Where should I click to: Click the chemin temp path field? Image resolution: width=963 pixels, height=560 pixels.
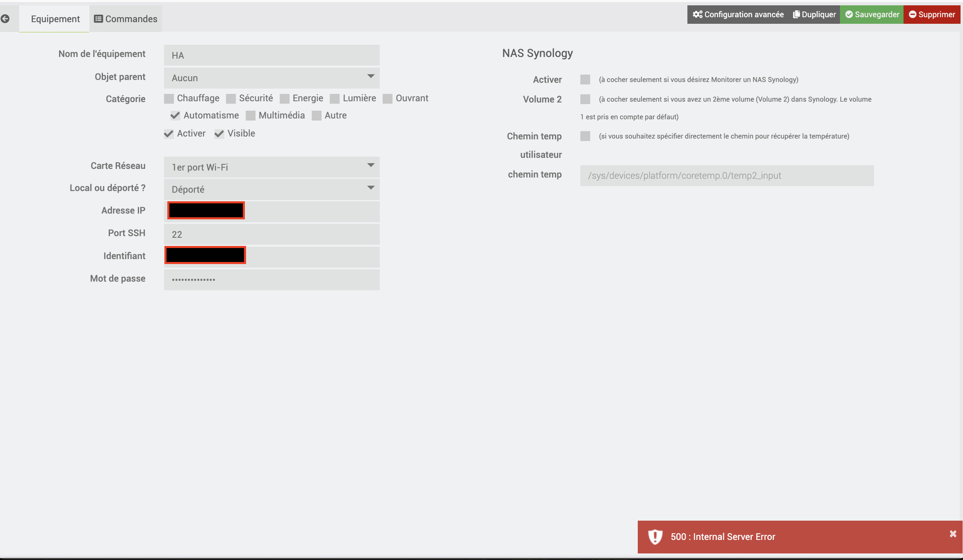[x=726, y=176]
